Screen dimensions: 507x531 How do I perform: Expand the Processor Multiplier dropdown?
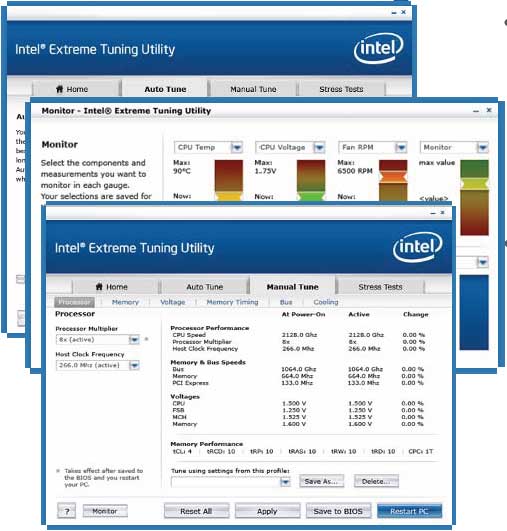coord(134,340)
